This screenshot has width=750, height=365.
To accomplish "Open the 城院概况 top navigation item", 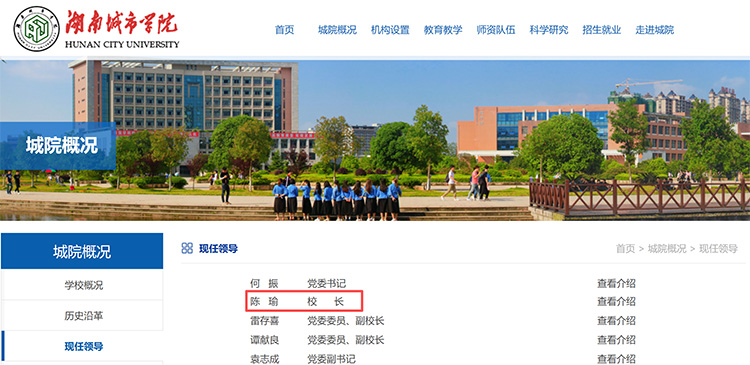I will (337, 30).
